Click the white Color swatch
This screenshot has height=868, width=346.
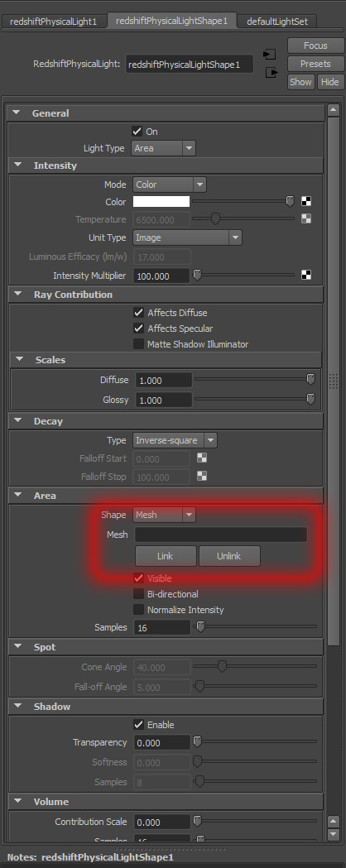[161, 202]
